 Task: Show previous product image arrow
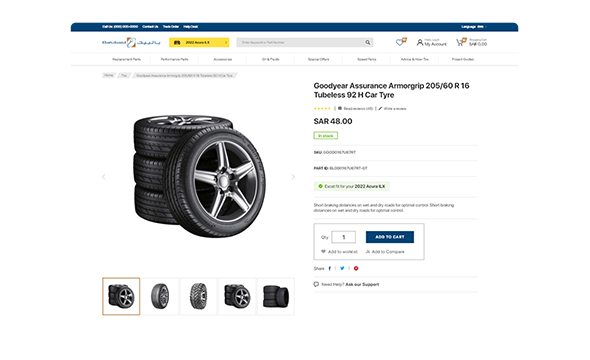[103, 176]
